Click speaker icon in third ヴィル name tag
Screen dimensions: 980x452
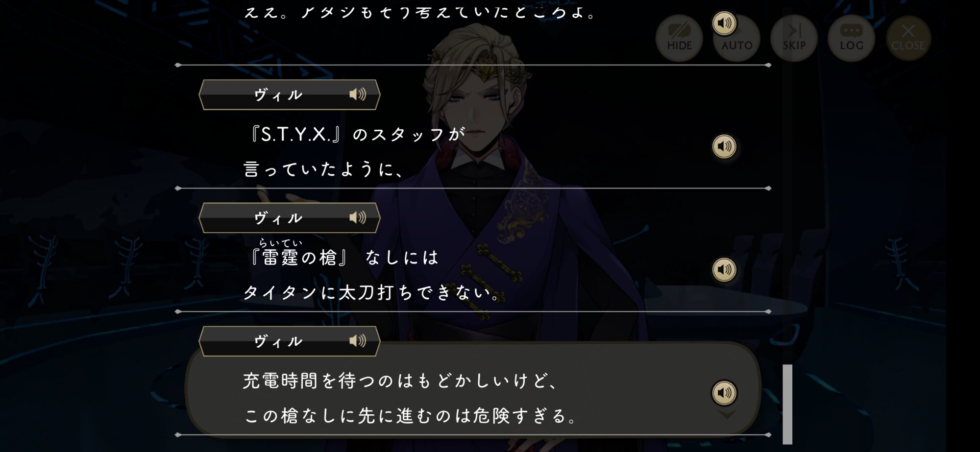[358, 341]
